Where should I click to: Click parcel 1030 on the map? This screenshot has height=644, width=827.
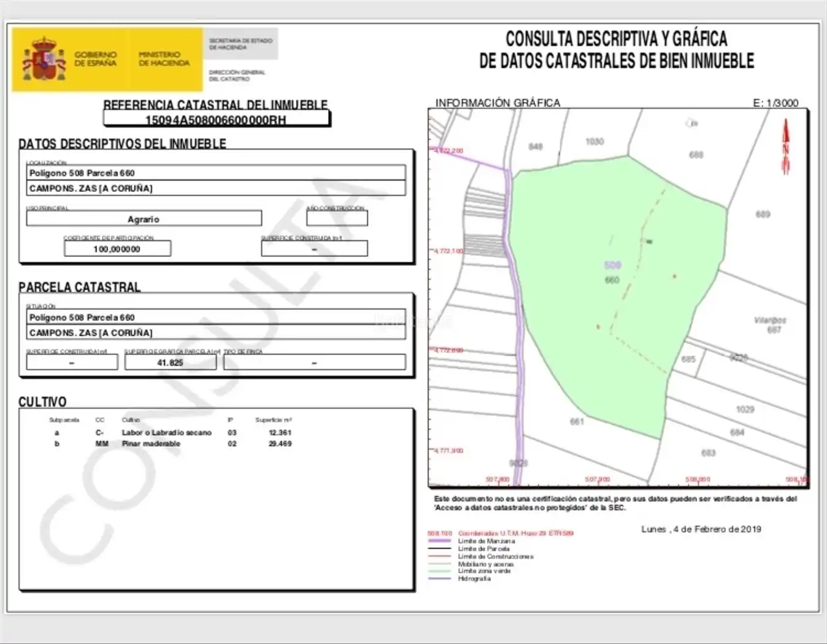point(594,142)
